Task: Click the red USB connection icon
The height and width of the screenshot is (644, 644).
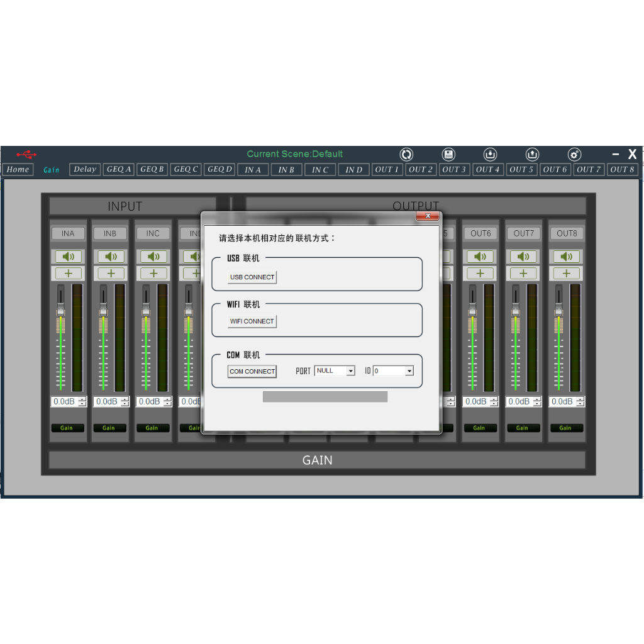Action: click(x=26, y=155)
